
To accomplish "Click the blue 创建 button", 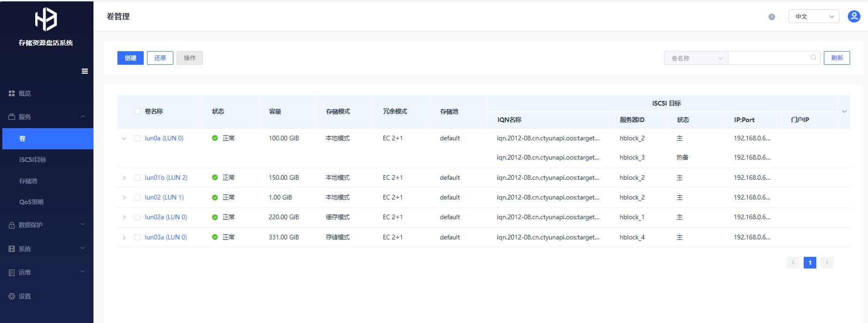I will [x=130, y=58].
